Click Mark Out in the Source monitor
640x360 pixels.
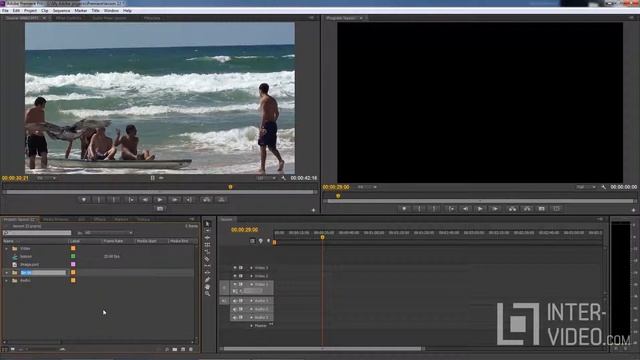[x=114, y=200]
